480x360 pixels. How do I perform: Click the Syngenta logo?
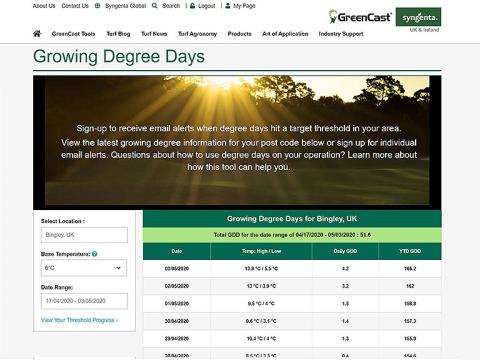pyautogui.click(x=418, y=17)
